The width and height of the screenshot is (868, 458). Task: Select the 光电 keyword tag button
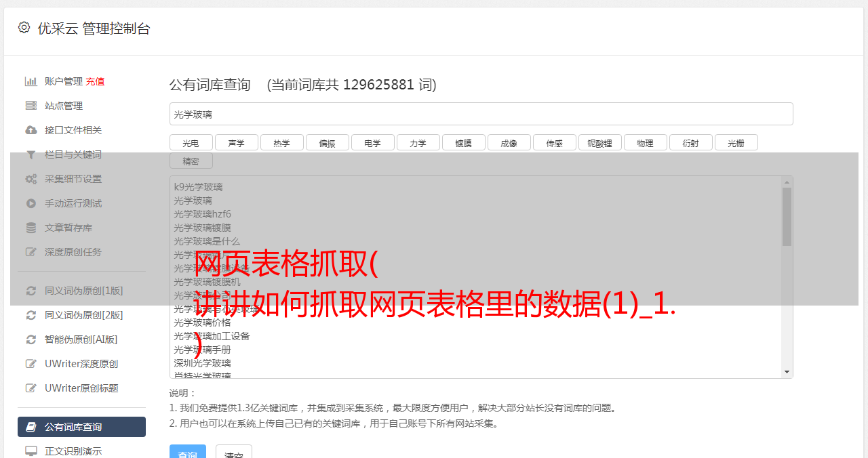191,142
